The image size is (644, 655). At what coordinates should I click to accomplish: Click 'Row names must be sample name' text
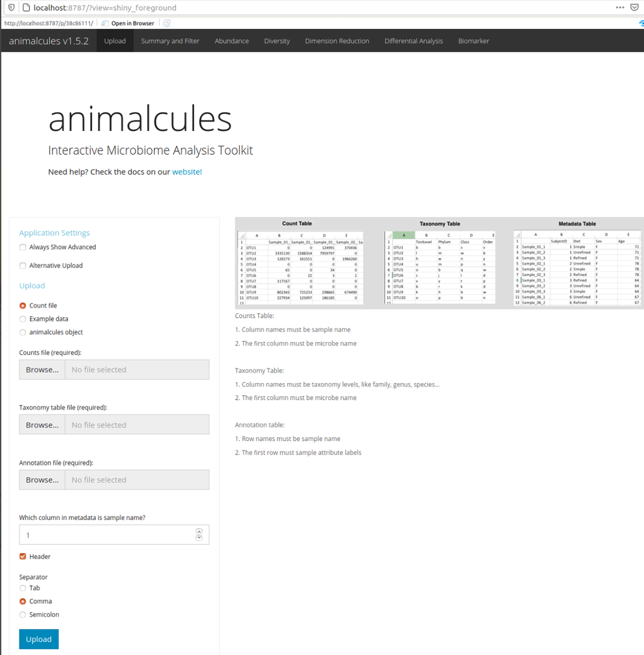[291, 439]
